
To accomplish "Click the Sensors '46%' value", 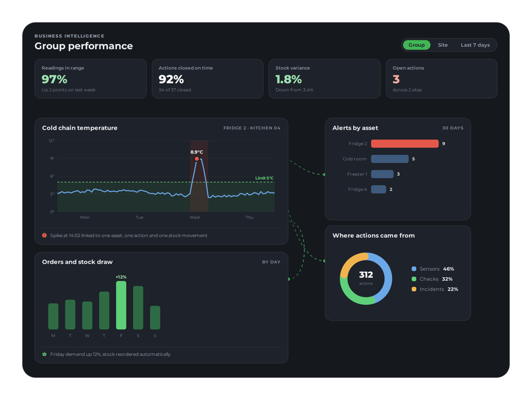I will 448,269.
